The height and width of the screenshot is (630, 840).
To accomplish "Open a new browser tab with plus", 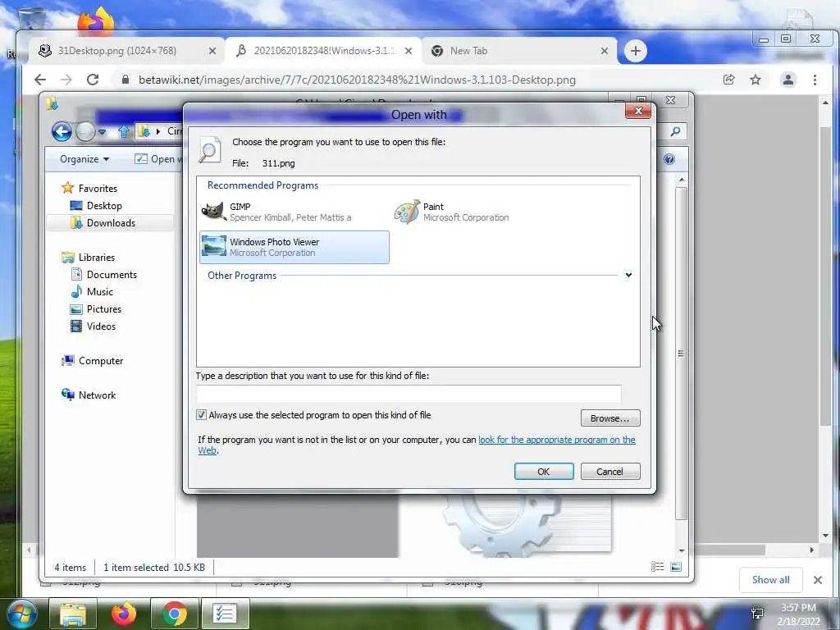I will coord(636,51).
